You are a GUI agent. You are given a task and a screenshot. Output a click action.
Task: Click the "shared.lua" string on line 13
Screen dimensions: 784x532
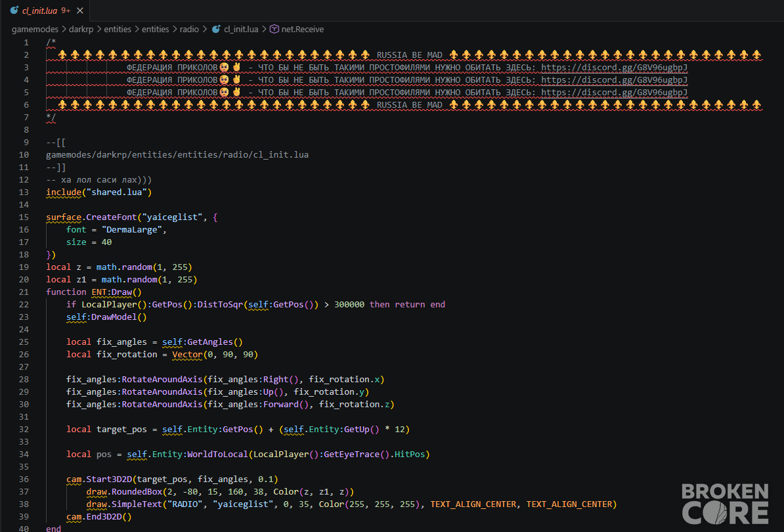coord(117,192)
